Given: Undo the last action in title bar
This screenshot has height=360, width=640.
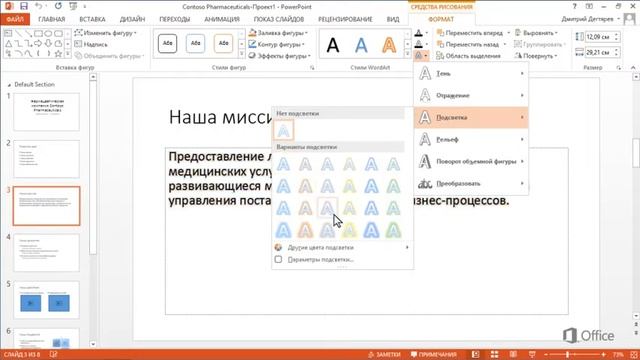Looking at the screenshot, I should 38,6.
